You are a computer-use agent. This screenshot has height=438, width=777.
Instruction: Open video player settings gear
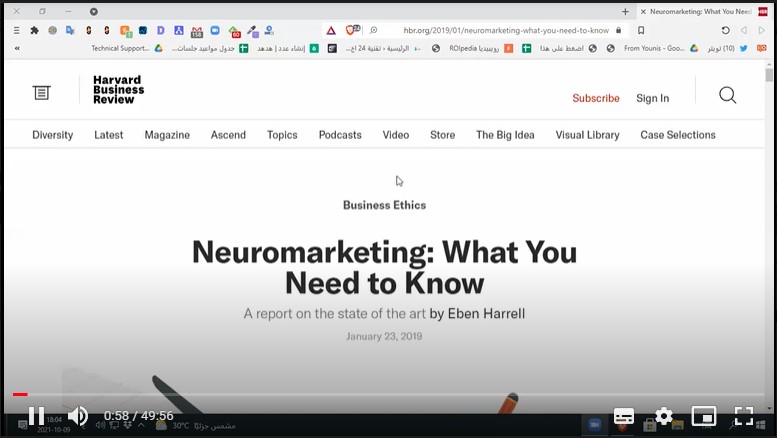tap(663, 416)
